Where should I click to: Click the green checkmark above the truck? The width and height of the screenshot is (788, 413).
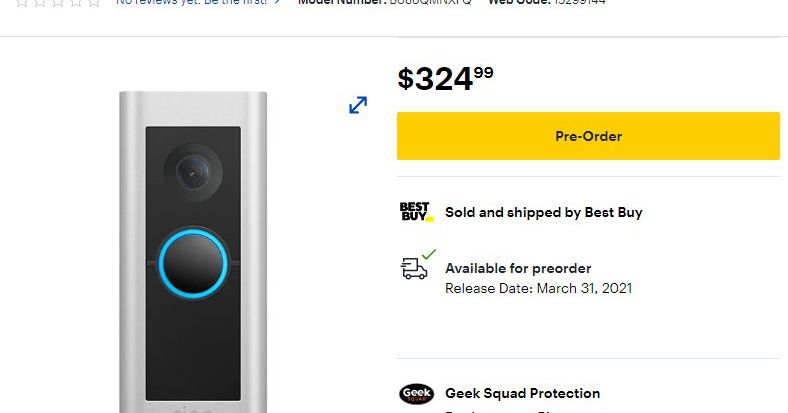429,255
